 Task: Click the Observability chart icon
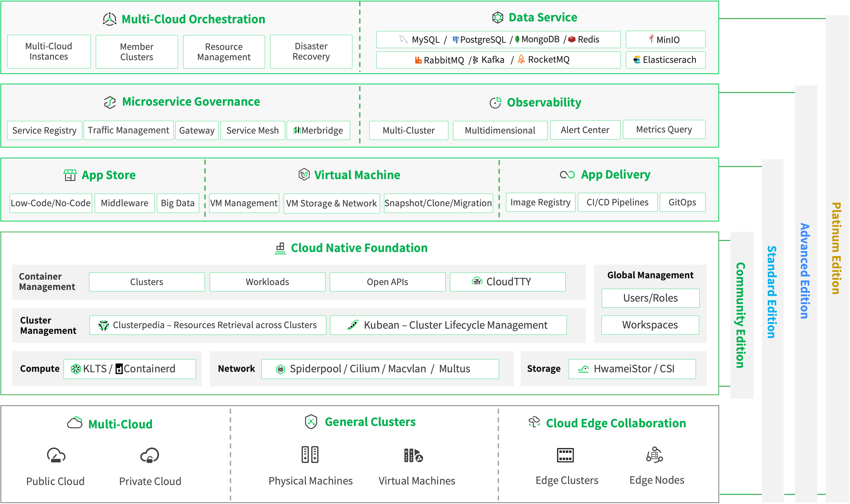[495, 103]
